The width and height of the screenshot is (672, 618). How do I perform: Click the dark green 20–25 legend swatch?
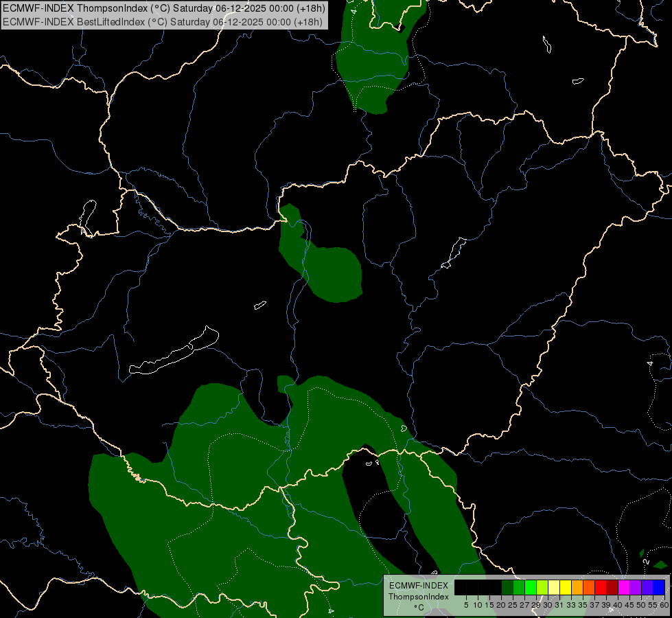coord(507,587)
